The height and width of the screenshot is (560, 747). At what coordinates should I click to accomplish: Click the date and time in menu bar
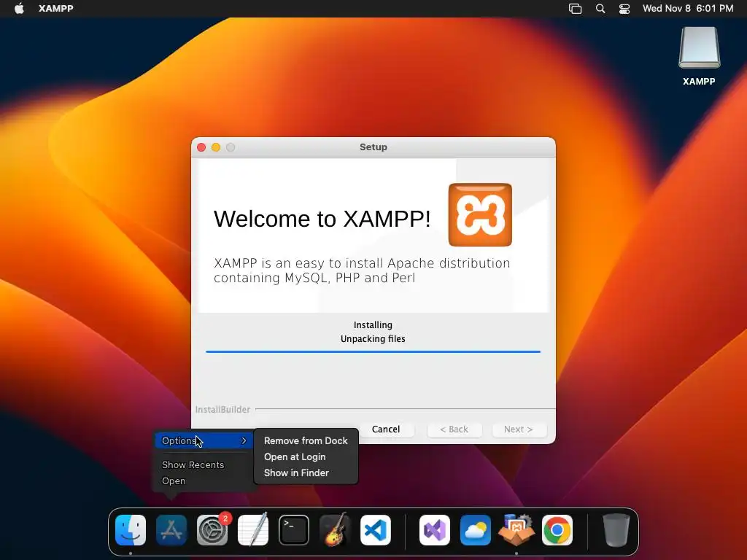point(688,9)
